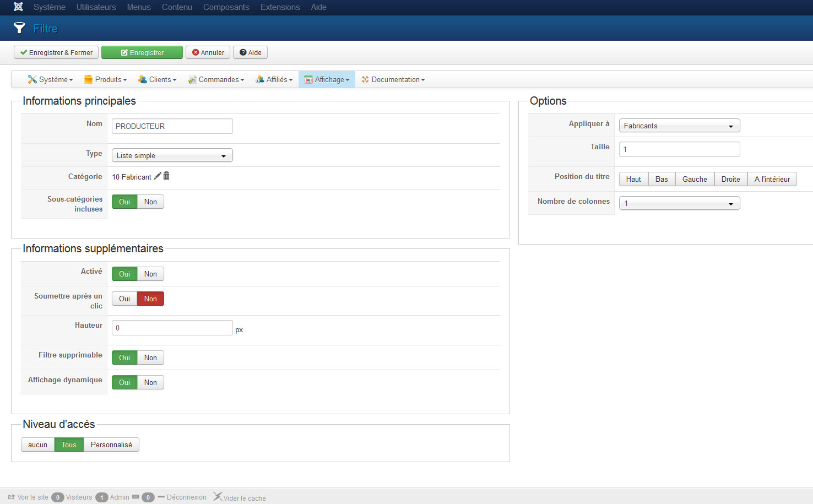
Task: Click the Déconnexion link
Action: [186, 497]
